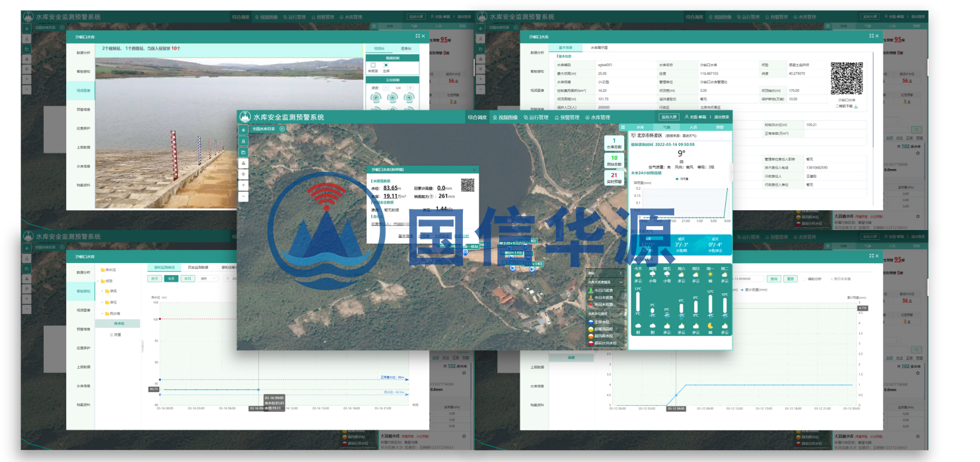
Task: Click 本月 button in monitoring curve window
Action: coord(188,279)
